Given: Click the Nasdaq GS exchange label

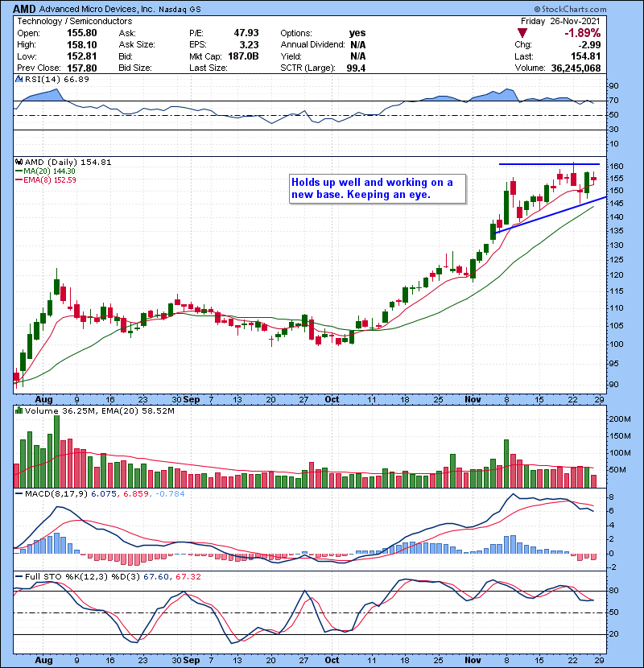Looking at the screenshot, I should coord(180,10).
